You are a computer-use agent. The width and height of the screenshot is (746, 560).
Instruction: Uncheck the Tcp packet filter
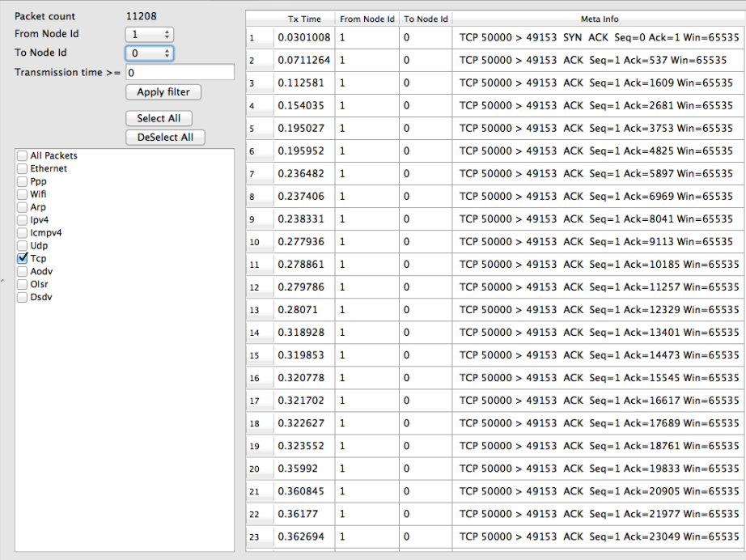(x=22, y=258)
